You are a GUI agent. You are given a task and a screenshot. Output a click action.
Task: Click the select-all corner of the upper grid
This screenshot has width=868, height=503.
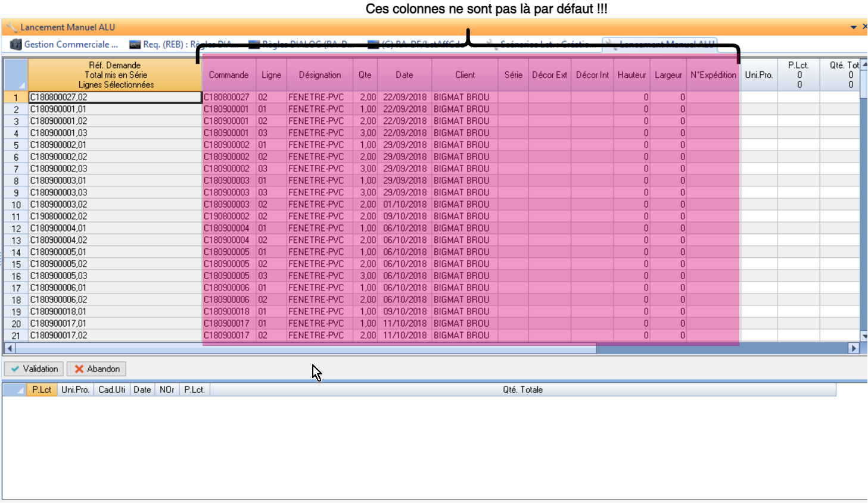[x=16, y=75]
